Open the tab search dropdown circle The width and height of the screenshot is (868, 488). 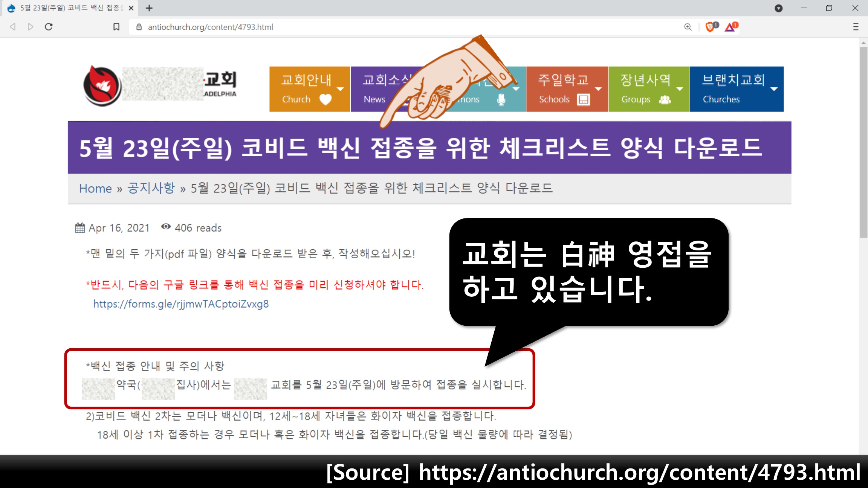tap(779, 8)
